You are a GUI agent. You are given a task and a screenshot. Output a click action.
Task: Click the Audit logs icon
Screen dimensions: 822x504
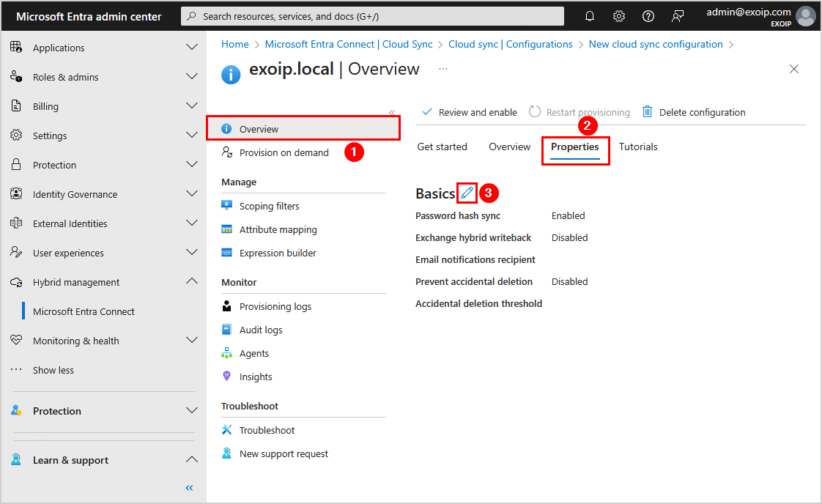coord(226,330)
